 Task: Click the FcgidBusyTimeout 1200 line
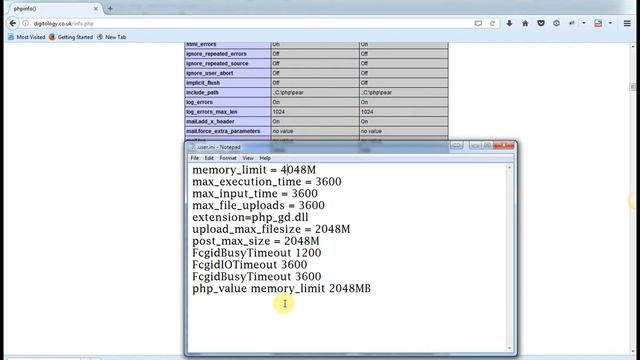257,253
